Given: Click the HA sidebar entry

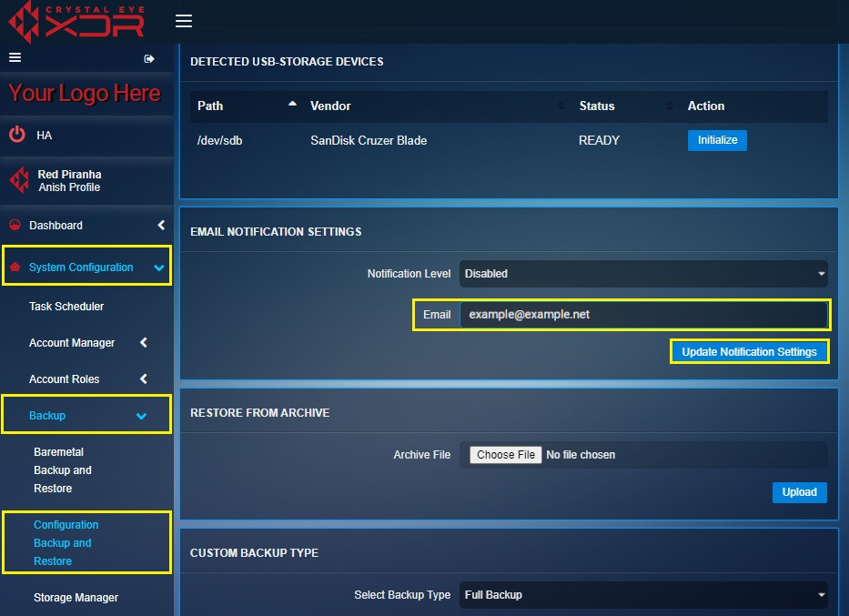Looking at the screenshot, I should click(45, 136).
